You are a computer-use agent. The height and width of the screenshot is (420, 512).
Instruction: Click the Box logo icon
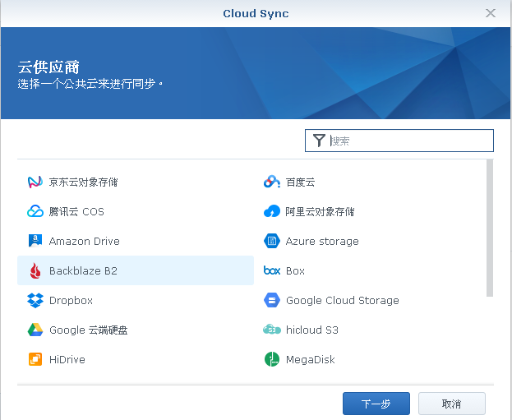click(x=272, y=270)
